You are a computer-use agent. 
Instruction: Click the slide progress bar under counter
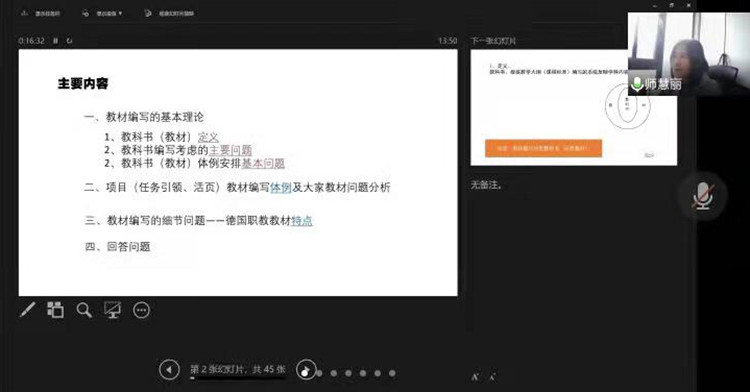238,378
